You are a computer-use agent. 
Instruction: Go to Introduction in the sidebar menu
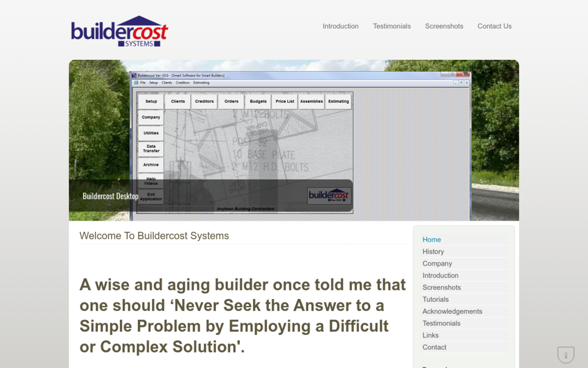pos(440,275)
